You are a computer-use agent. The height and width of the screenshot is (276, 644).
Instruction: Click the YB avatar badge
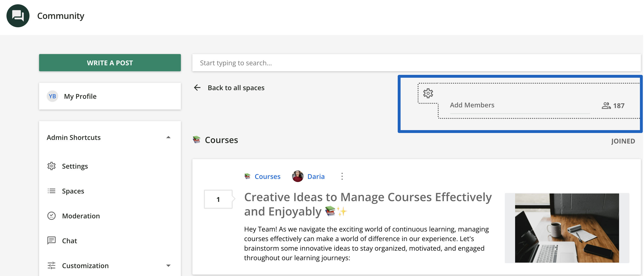52,96
